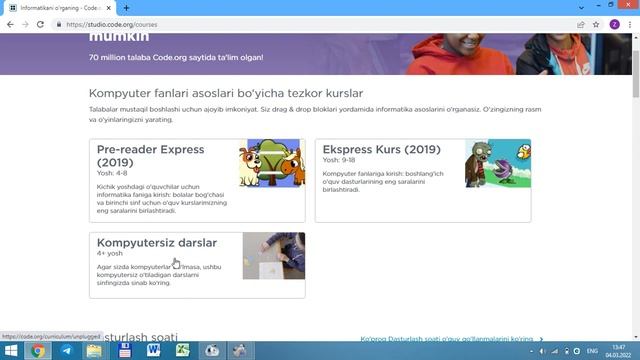The image size is (640, 360).
Task: Follow the Ko'proq Dasturlash soati link
Action: coord(451,339)
